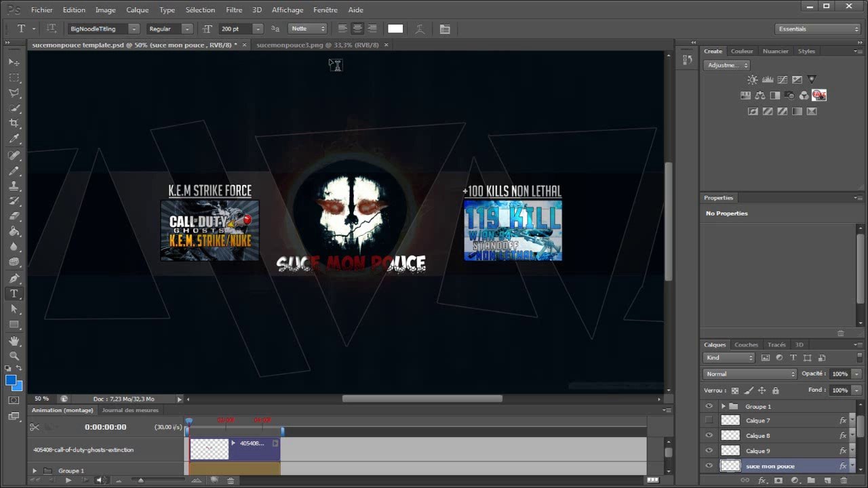Open the Opacité slider dropdown

click(856, 374)
